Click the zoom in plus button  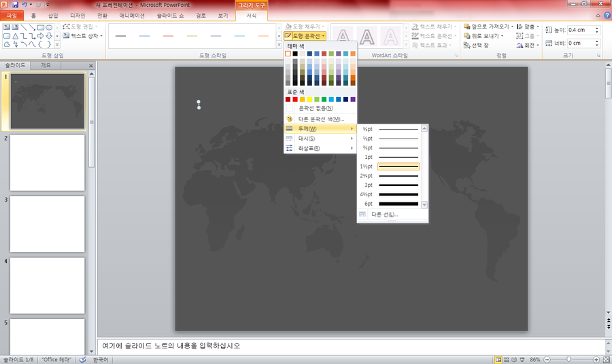596,360
